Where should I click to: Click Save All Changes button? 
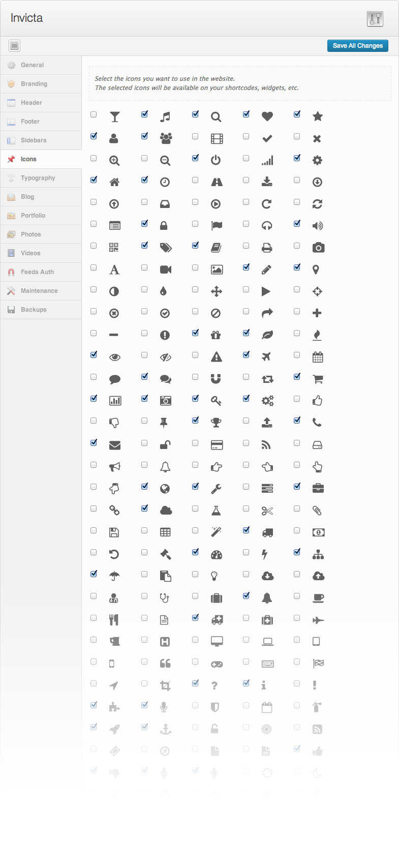coord(358,46)
